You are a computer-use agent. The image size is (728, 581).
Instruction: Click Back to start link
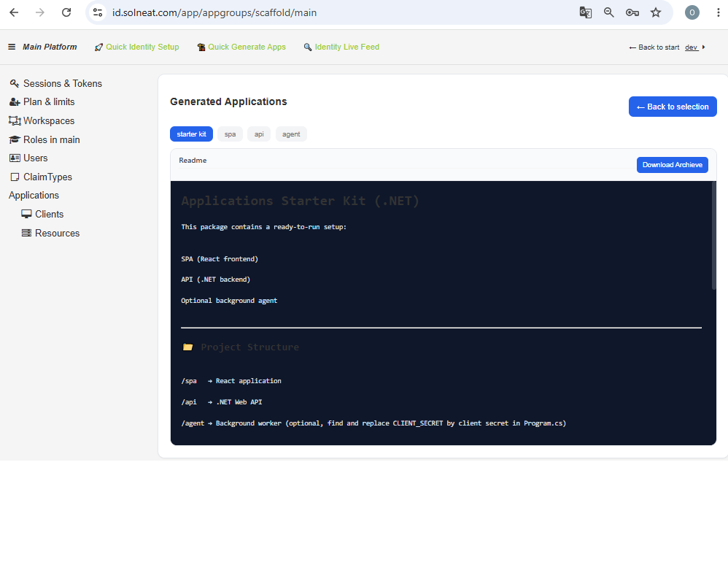pyautogui.click(x=654, y=47)
